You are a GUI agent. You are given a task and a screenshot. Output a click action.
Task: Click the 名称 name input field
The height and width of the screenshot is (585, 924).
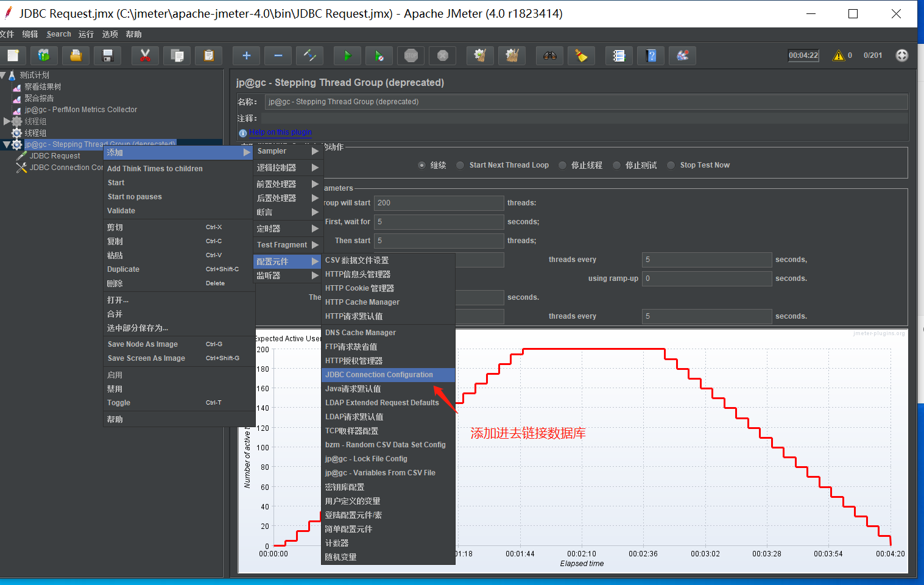tap(587, 102)
